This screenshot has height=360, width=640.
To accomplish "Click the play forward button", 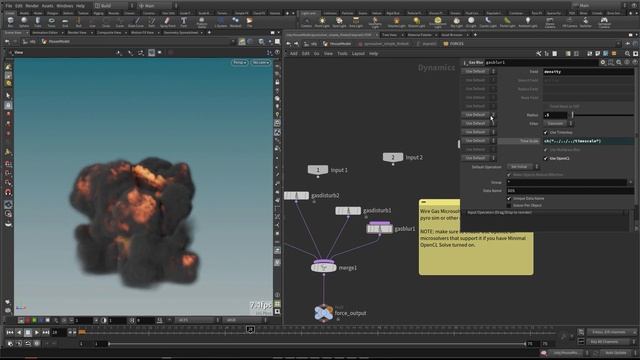I will [37, 333].
